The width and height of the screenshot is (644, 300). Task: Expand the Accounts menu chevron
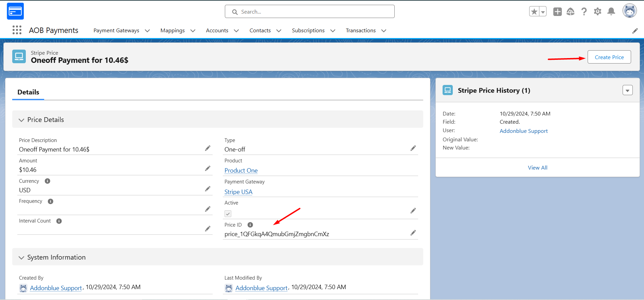coord(236,31)
